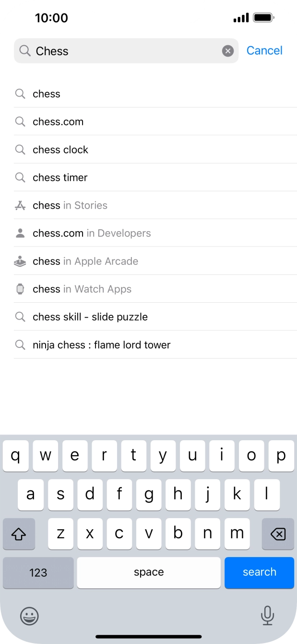Choose ninja chess : flame lord tower
Screen dimensions: 297x644
point(101,345)
